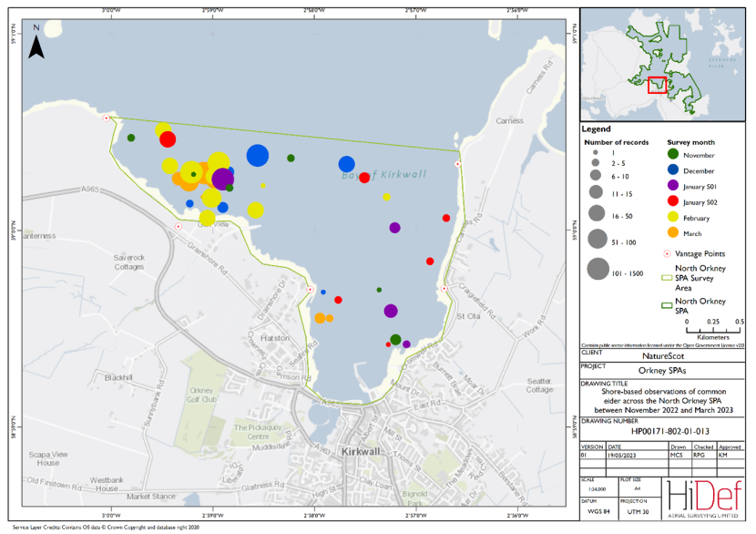Click the Blackhill label
This screenshot has height=534, width=756.
118,377
